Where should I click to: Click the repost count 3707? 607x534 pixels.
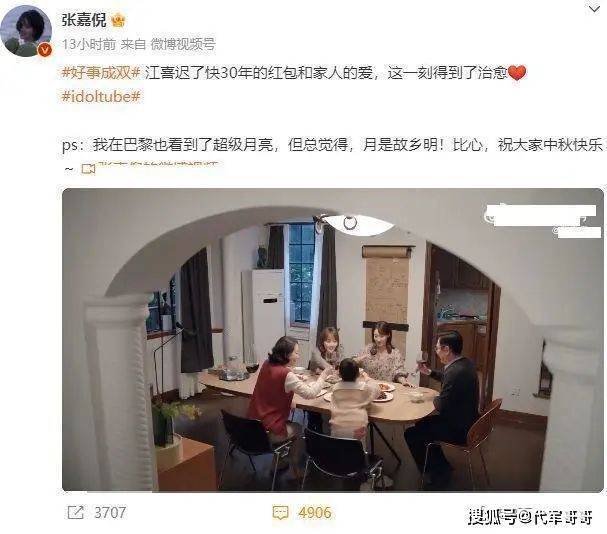pos(110,513)
